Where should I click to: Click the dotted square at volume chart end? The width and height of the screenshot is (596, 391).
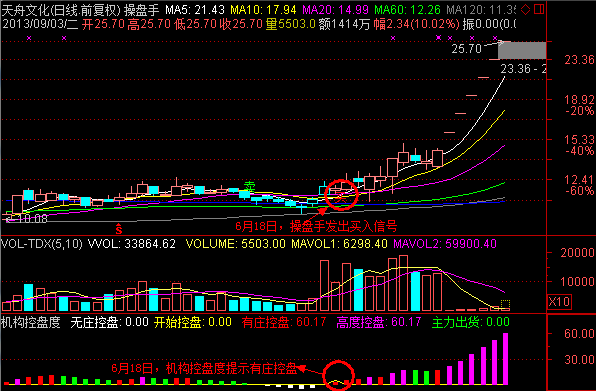tap(505, 304)
